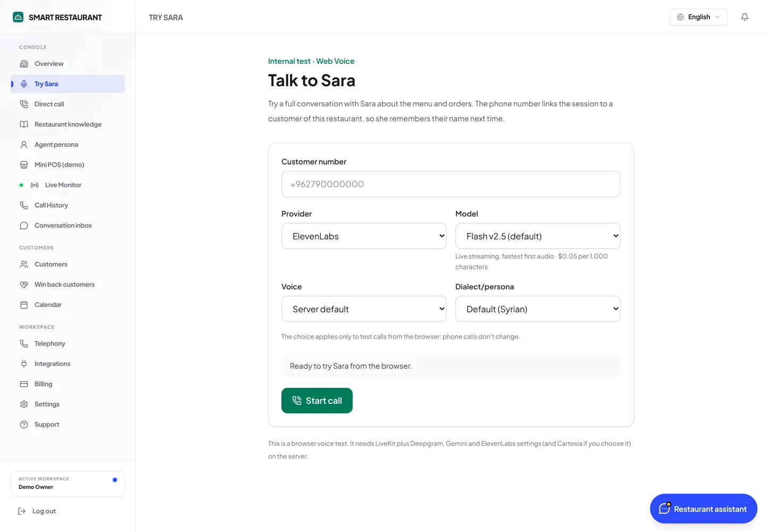The image size is (766, 532).
Task: Click the blue dot in Active Workspace card
Action: click(115, 480)
